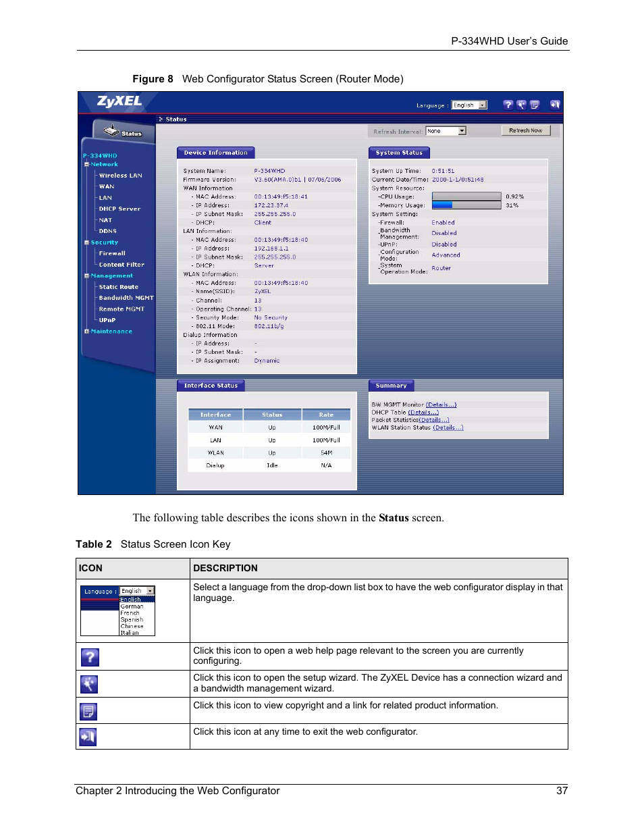The image size is (644, 834).
Task: Click the Firewall Enabled value
Action: 443,222
